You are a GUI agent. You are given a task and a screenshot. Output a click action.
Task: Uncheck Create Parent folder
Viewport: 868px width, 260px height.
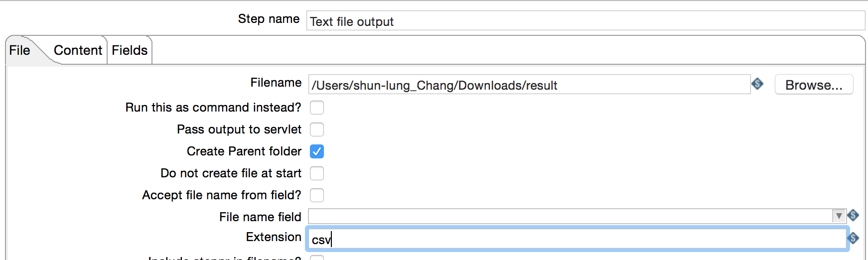click(x=317, y=151)
